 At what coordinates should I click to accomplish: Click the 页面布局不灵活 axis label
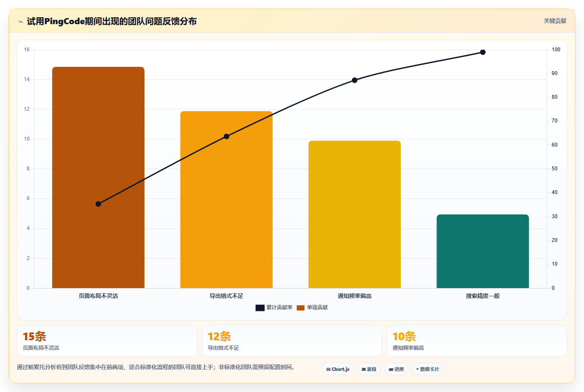[x=98, y=296]
